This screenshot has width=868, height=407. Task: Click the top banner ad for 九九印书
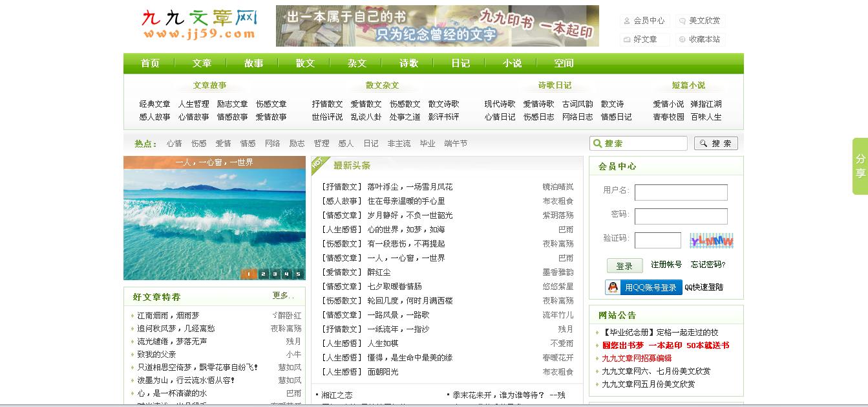(437, 26)
